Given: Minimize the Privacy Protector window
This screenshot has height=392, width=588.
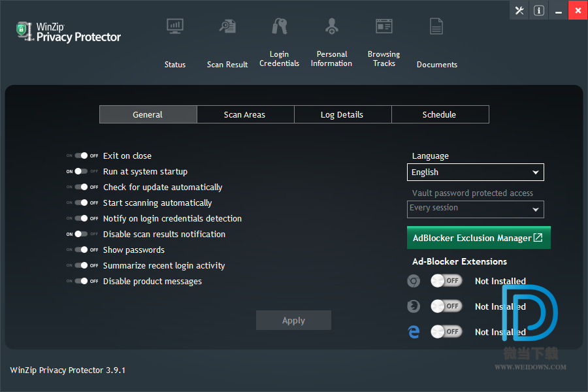Looking at the screenshot, I should (x=559, y=10).
